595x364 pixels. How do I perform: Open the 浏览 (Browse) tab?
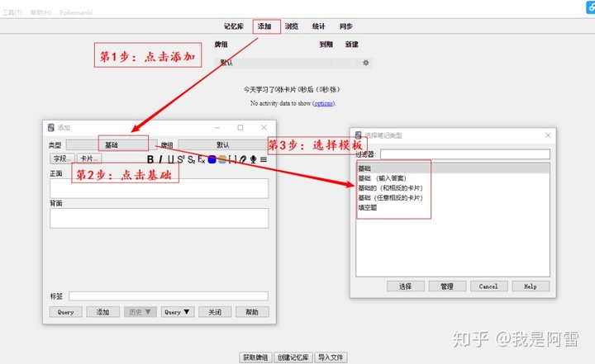pos(292,26)
